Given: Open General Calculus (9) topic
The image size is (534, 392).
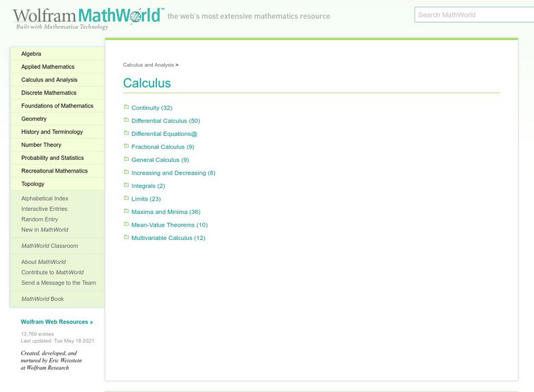Looking at the screenshot, I should [x=160, y=160].
